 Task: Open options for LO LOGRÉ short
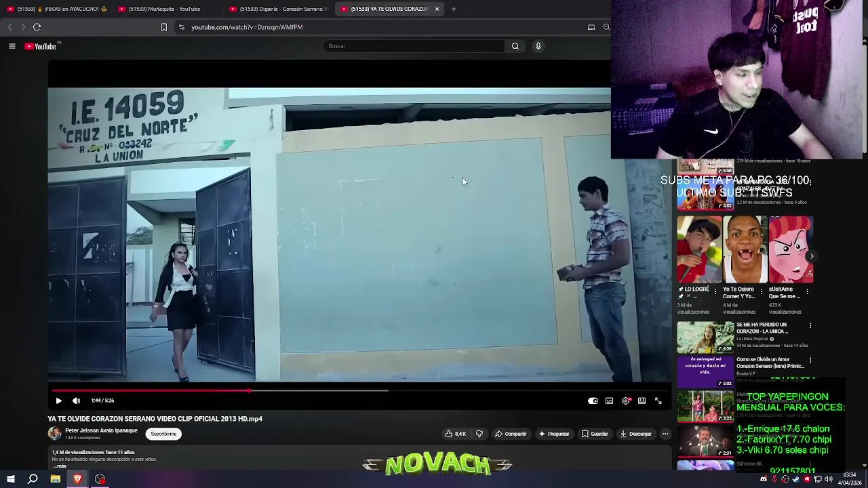[715, 291]
